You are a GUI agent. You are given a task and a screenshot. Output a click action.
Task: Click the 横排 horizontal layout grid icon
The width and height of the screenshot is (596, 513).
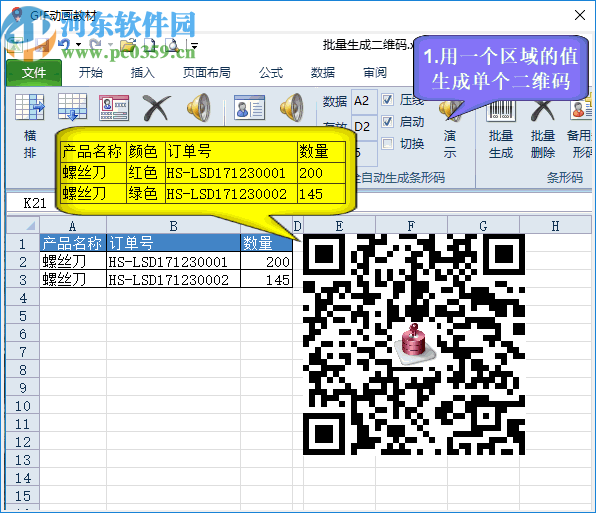pos(30,107)
